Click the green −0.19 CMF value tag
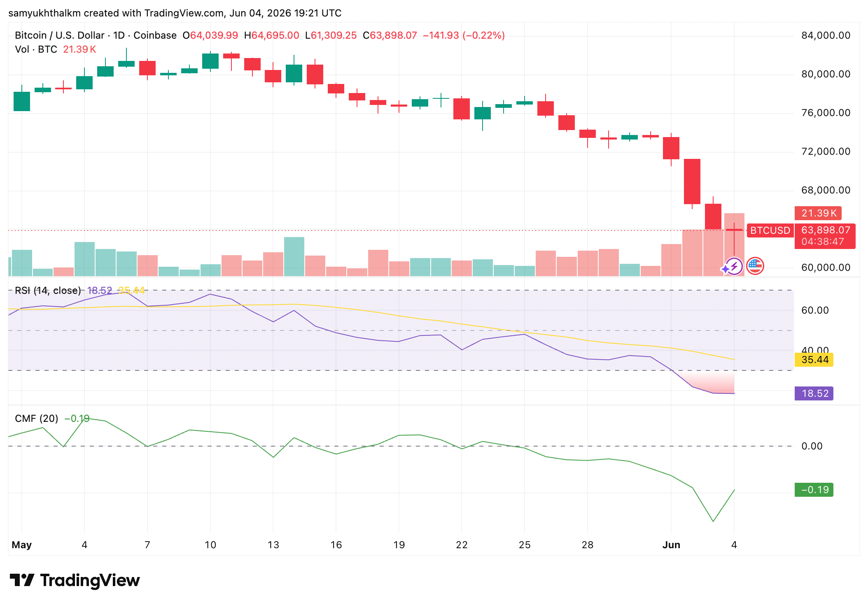 tap(814, 490)
